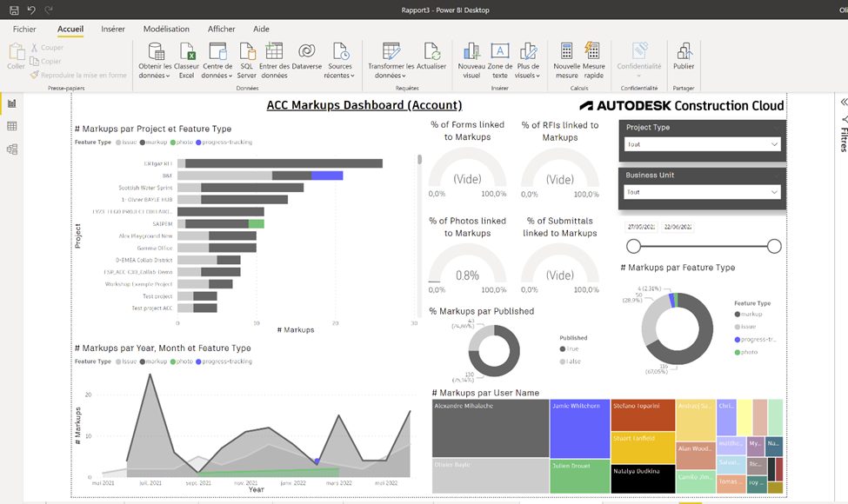
Task: Open the Fichier menu
Action: point(24,30)
